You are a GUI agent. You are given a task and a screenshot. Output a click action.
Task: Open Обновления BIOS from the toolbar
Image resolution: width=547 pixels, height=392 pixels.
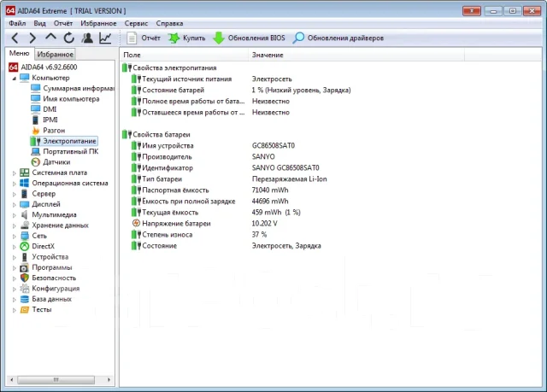(x=249, y=38)
